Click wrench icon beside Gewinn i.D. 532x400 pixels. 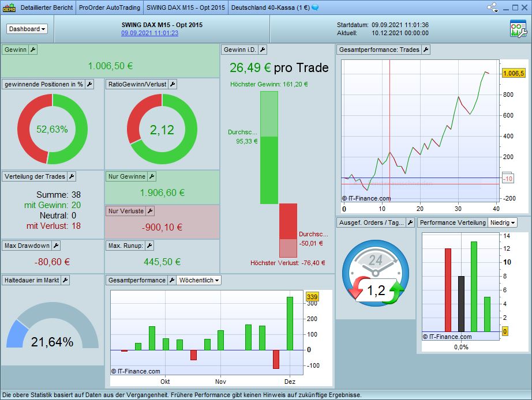pos(263,50)
